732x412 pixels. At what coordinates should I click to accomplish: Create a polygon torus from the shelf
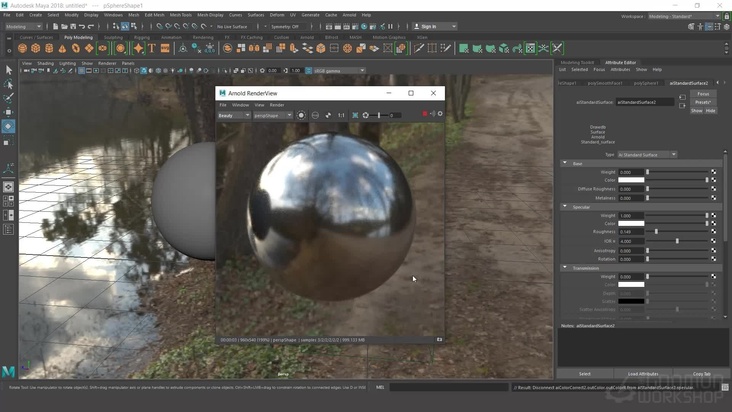76,48
